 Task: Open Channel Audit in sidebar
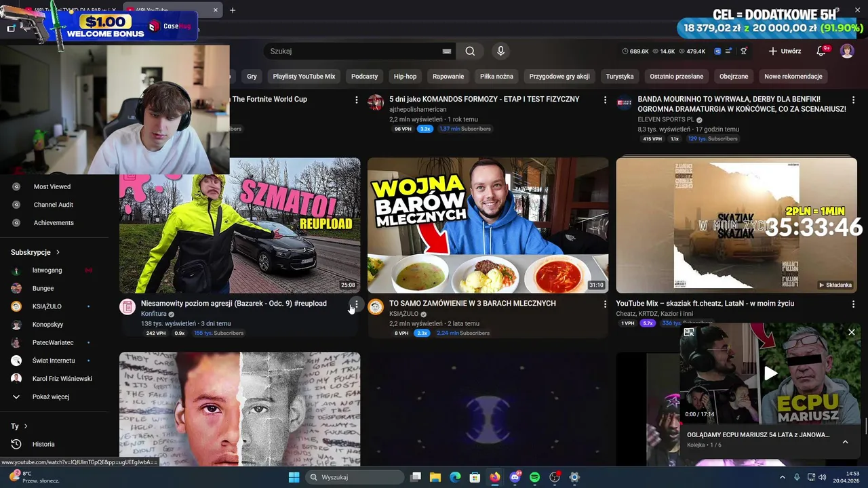[x=54, y=205]
